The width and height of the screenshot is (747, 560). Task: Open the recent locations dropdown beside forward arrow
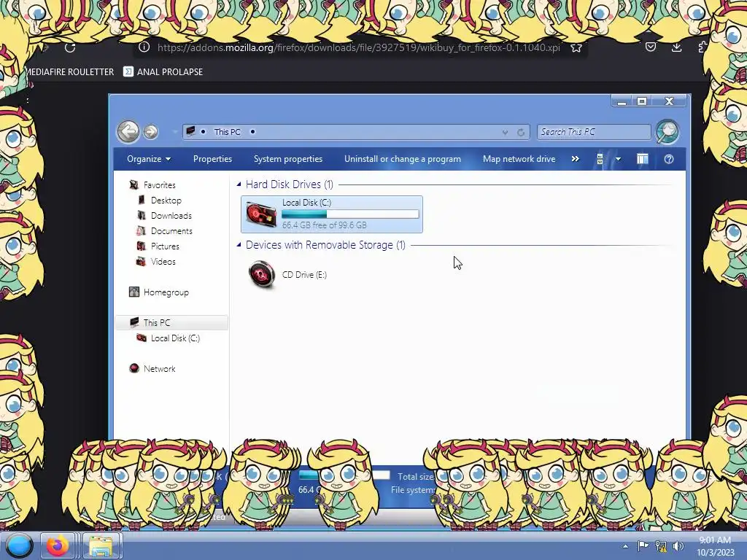click(x=174, y=132)
